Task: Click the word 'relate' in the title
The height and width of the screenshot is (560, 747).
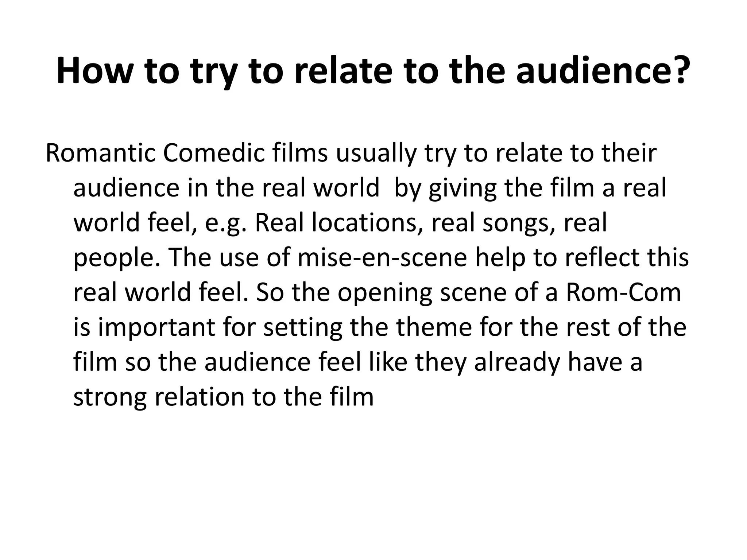Action: pyautogui.click(x=342, y=70)
